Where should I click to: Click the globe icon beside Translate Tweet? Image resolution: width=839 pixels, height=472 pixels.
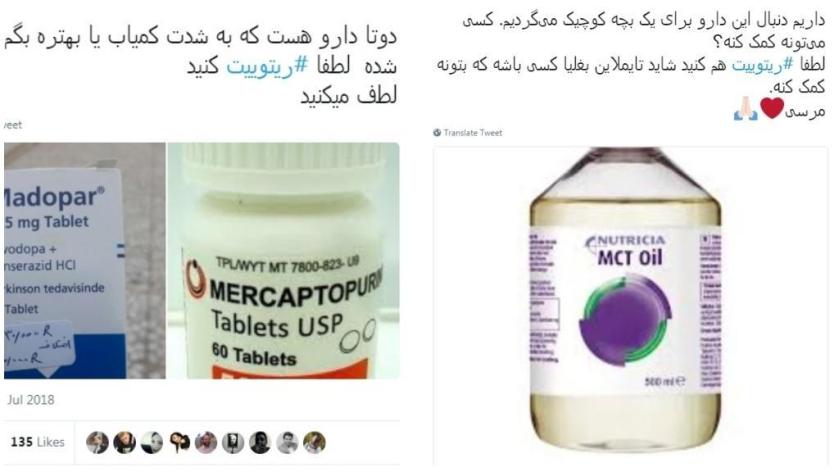(x=437, y=133)
